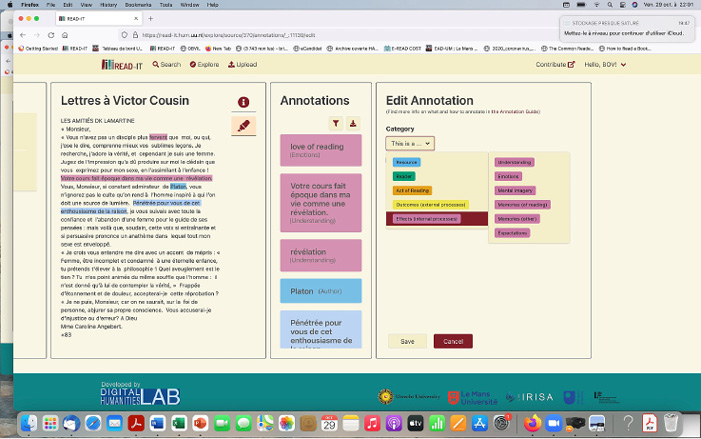Select the 'Platon (Author)' annotation card
Image resolution: width=701 pixels, height=439 pixels.
tap(320, 291)
